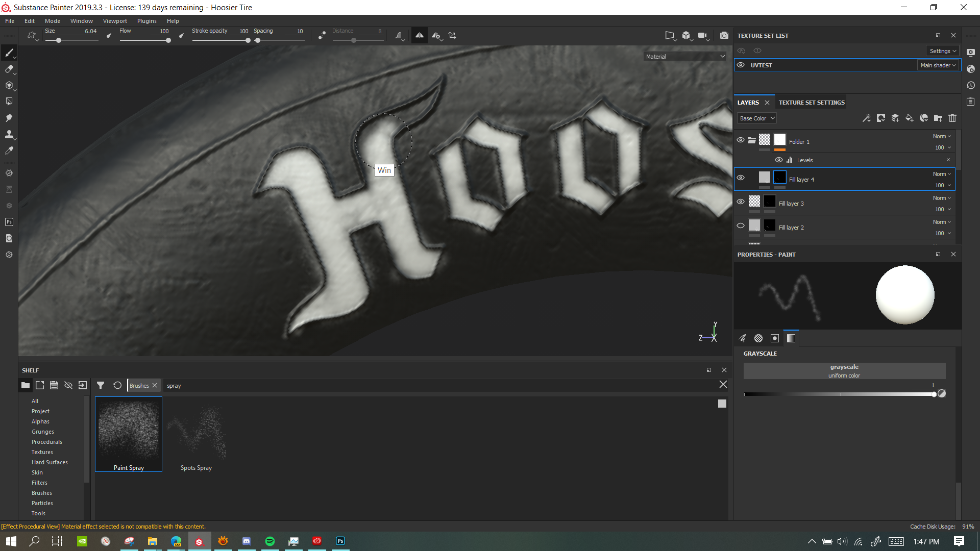This screenshot has width=980, height=551.
Task: Switch to Texture Set Settings tab
Action: (812, 103)
